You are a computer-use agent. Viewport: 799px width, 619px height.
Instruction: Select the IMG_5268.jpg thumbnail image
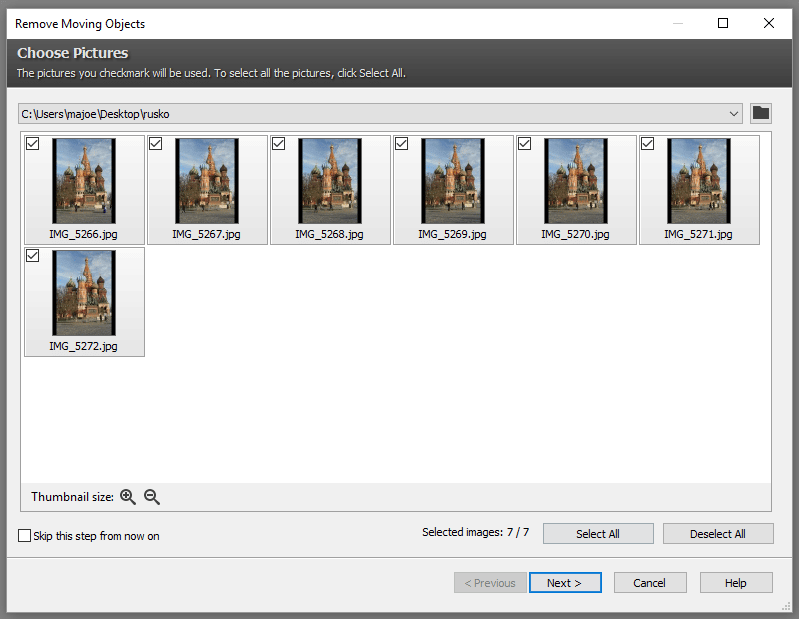tap(330, 181)
